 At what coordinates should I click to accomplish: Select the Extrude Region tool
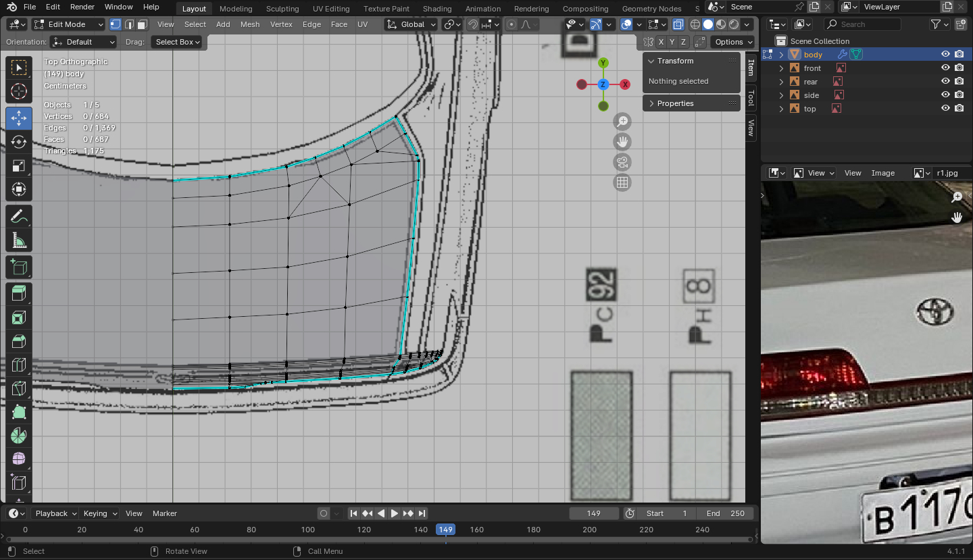[x=19, y=292]
